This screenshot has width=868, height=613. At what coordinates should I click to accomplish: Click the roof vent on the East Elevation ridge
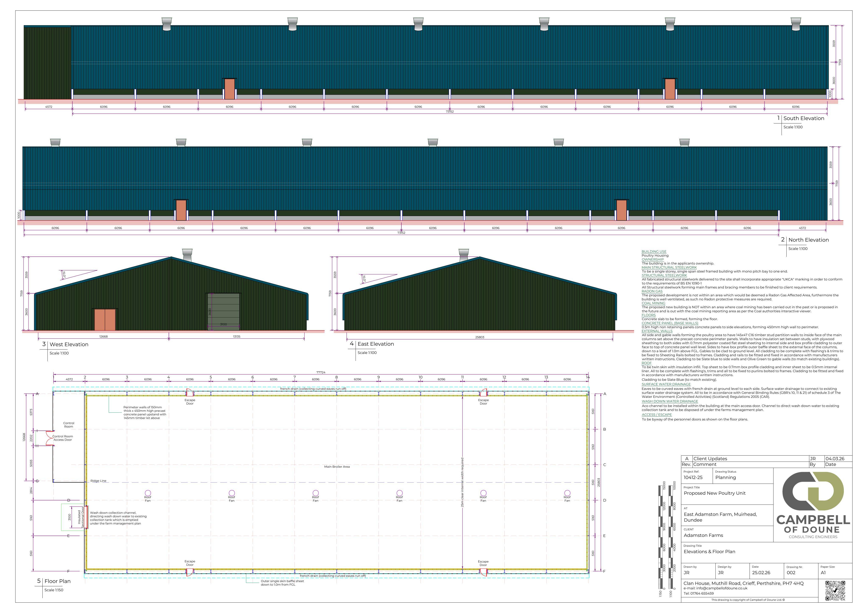(463, 255)
